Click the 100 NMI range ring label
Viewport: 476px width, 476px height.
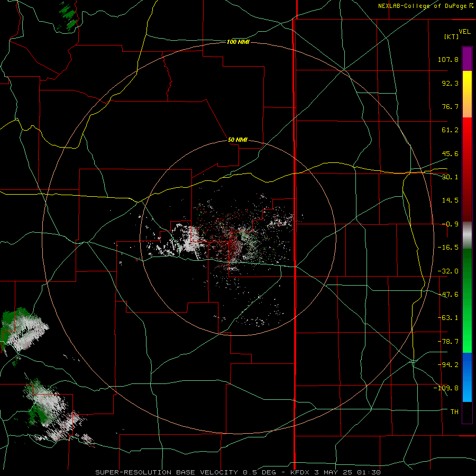(238, 42)
